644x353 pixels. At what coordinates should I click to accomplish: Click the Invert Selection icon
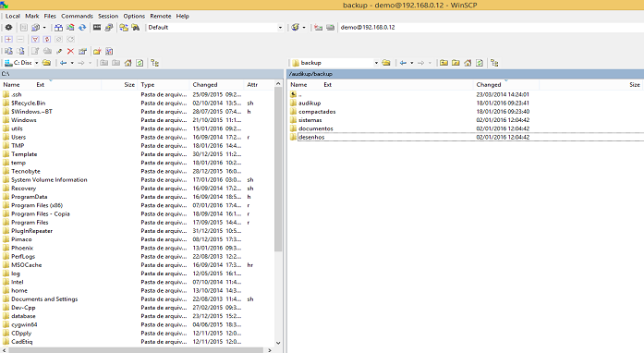click(x=47, y=40)
